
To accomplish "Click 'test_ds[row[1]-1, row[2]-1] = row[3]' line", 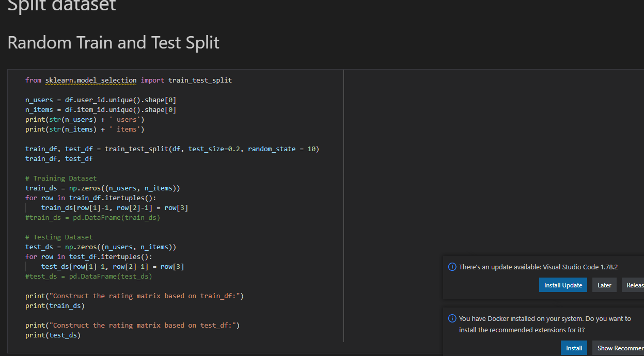I will coord(113,266).
